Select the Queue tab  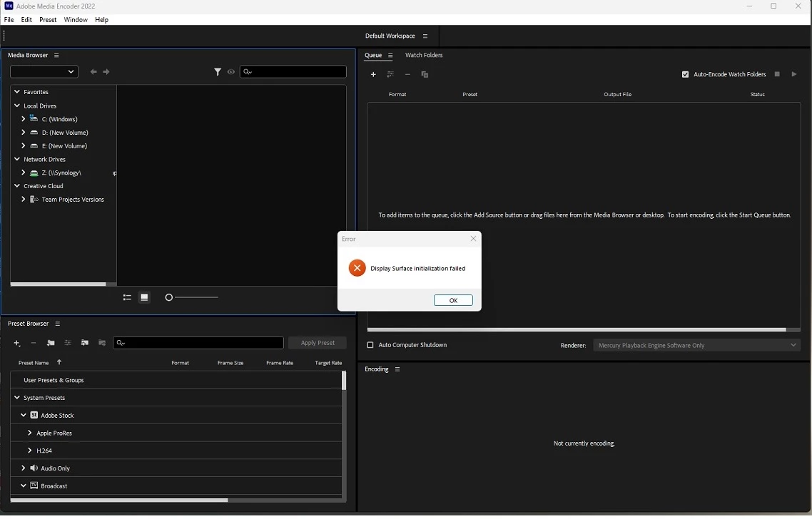373,56
